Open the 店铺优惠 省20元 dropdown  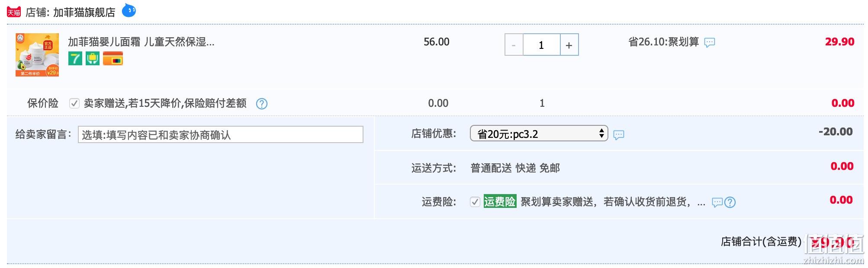pos(539,134)
